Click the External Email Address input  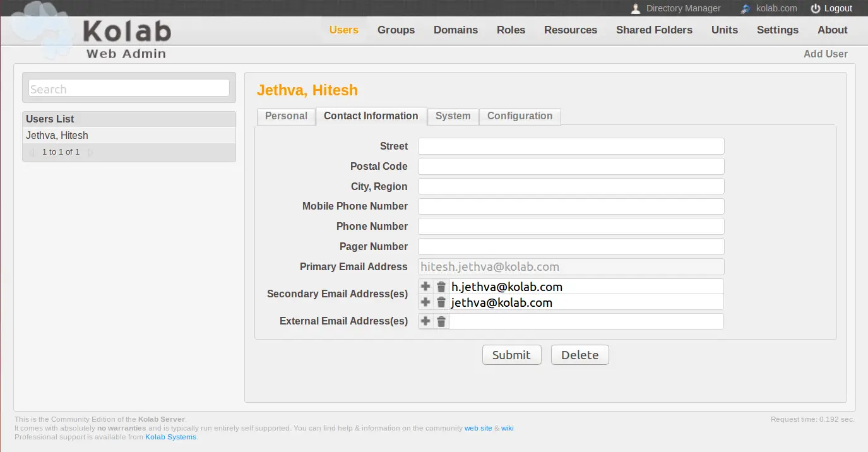click(x=586, y=321)
